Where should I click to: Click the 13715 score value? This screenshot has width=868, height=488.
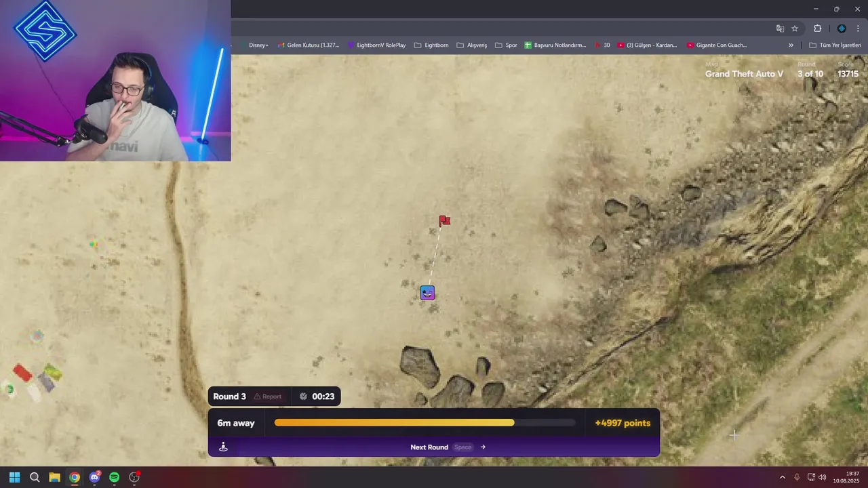(x=848, y=74)
